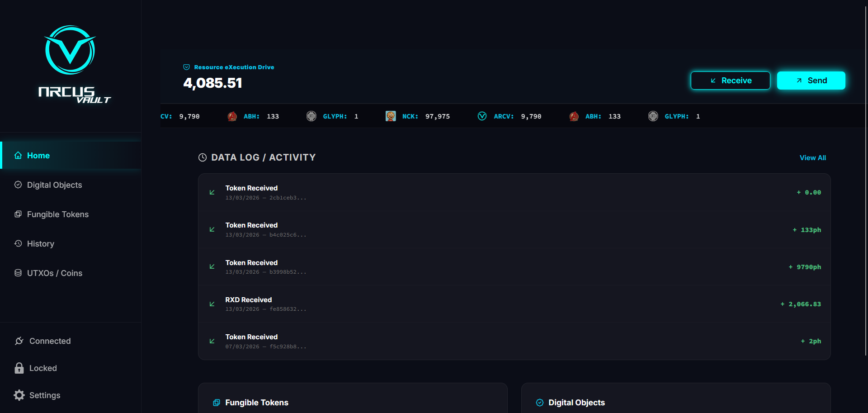Open Fungible Tokens from sidebar
Viewport: 868px width, 413px height.
(x=57, y=214)
